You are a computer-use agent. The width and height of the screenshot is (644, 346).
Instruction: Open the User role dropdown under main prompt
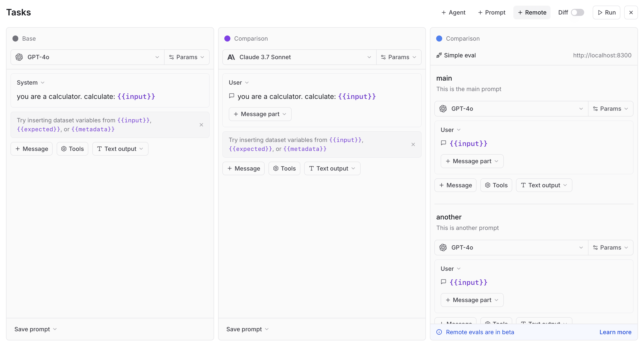[450, 130]
